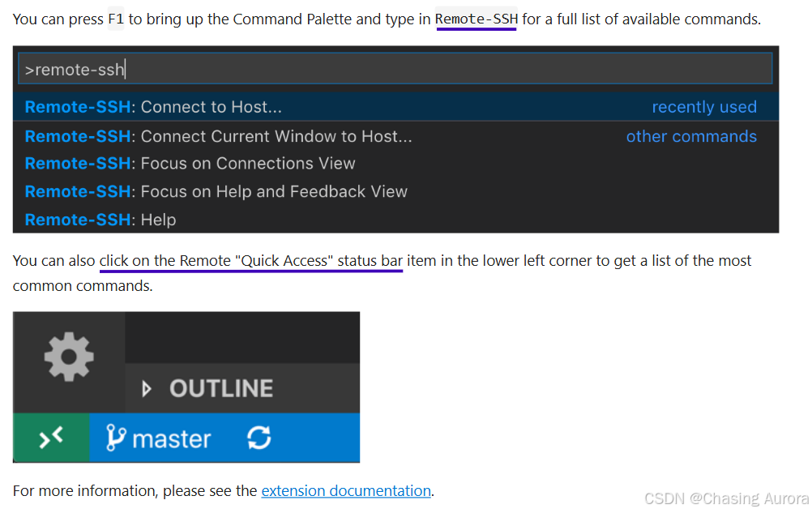Choose Remote-SSH: Focus on Connections View
The height and width of the screenshot is (513, 812).
click(395, 164)
